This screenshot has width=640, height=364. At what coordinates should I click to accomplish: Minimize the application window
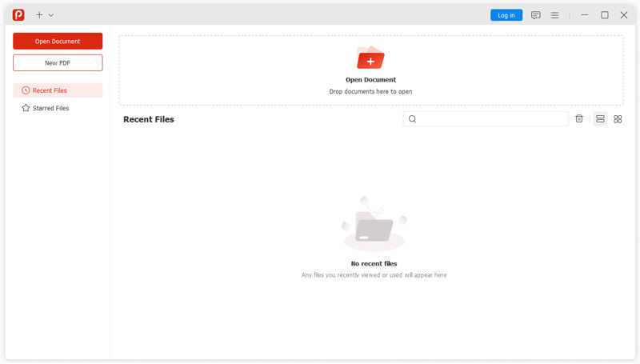(x=585, y=15)
